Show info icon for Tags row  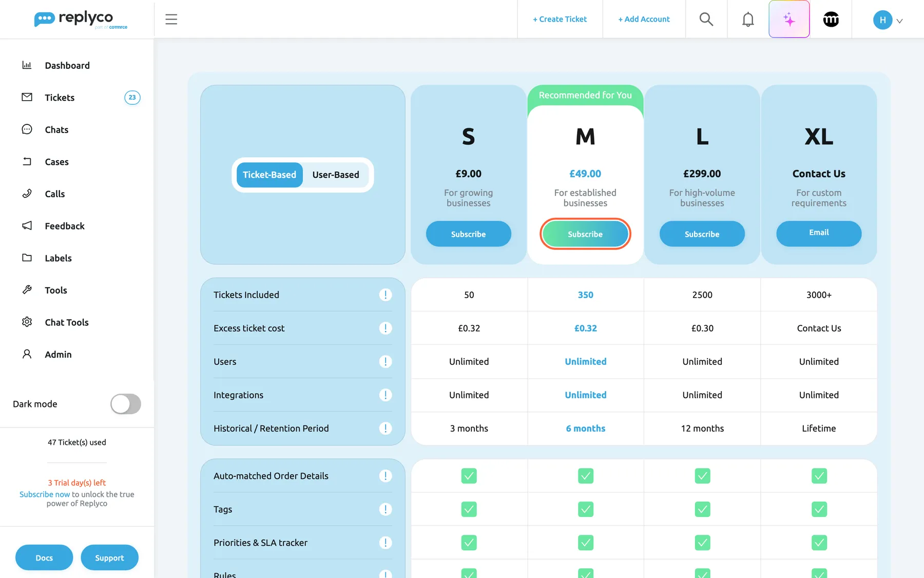pyautogui.click(x=386, y=509)
